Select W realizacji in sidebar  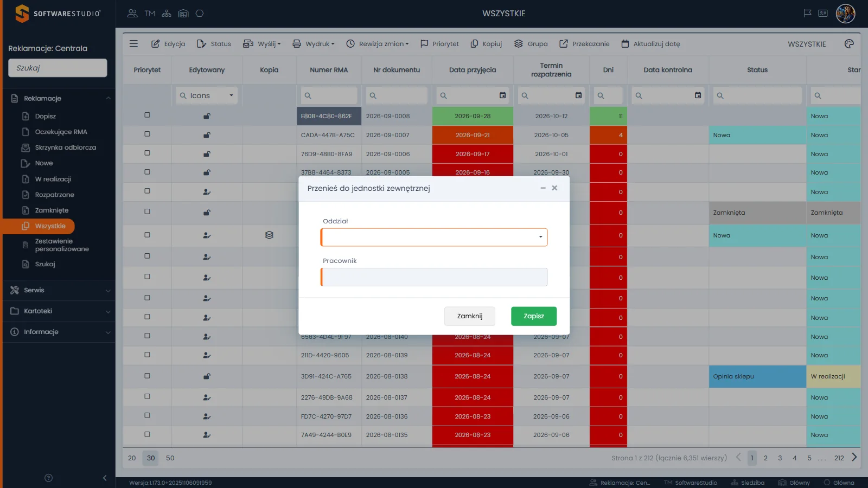[53, 179]
